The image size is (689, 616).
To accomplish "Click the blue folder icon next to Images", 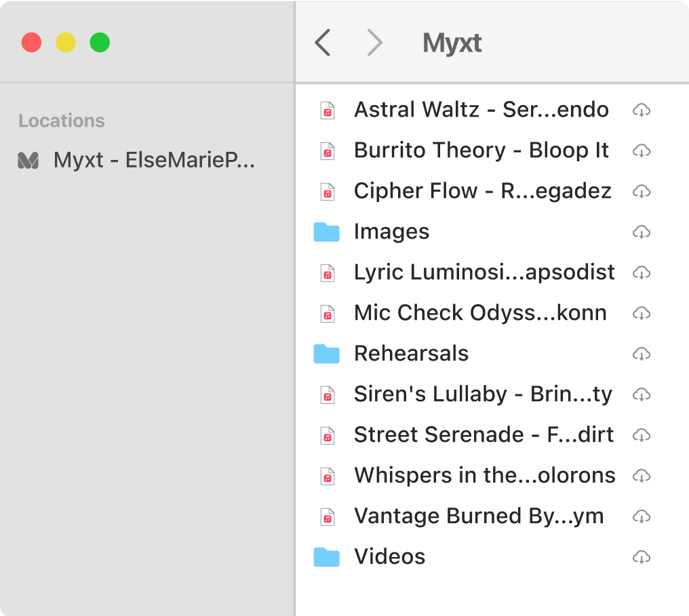I will tap(328, 232).
